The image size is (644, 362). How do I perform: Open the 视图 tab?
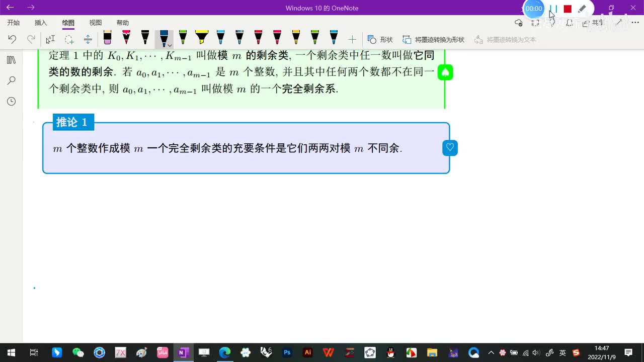[95, 23]
